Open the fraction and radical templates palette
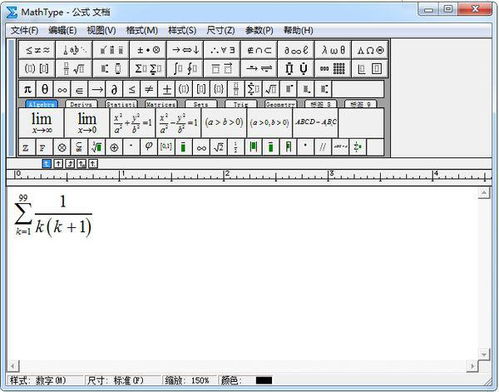The height and width of the screenshot is (392, 499). pyautogui.click(x=74, y=69)
